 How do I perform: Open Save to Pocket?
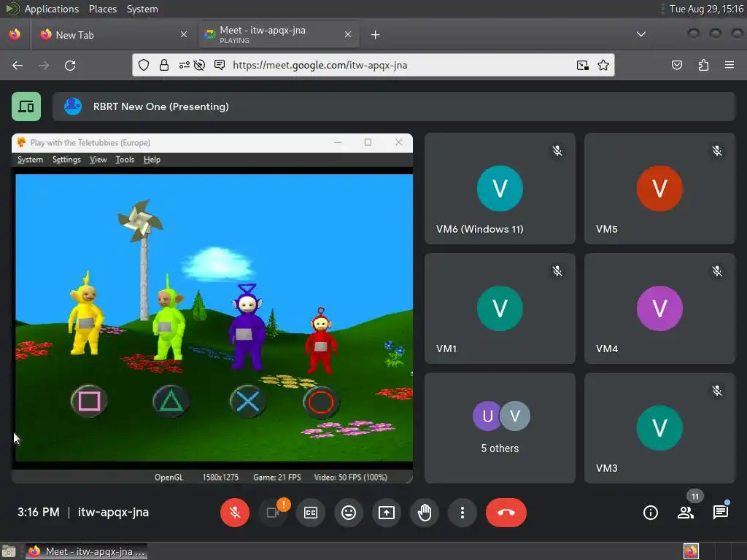pyautogui.click(x=677, y=65)
